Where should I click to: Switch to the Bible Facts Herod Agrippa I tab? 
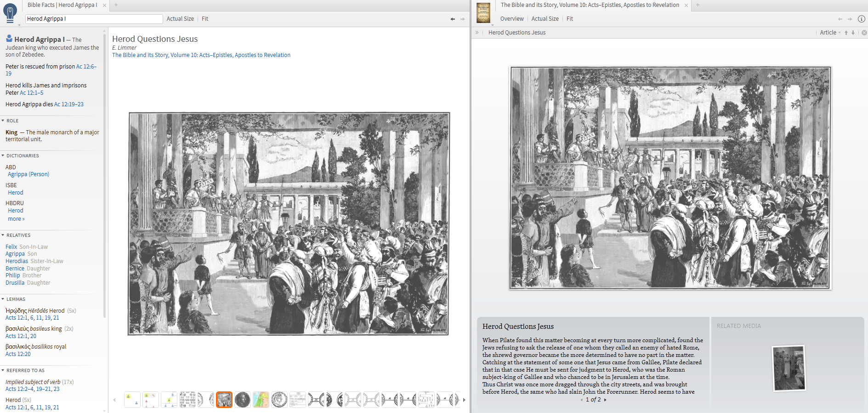point(62,5)
